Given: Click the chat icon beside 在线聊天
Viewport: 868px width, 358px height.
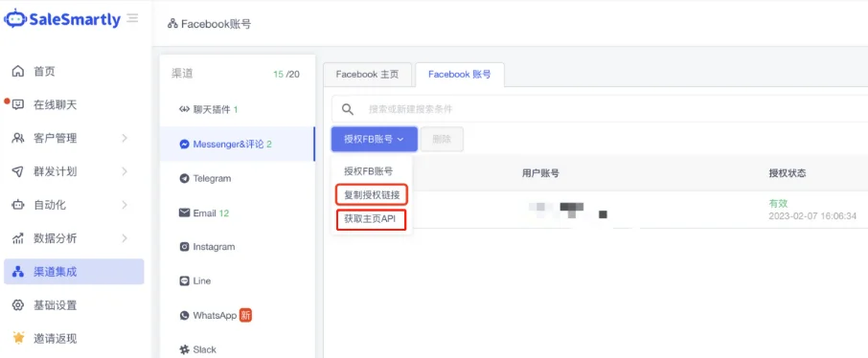Looking at the screenshot, I should coord(18,104).
